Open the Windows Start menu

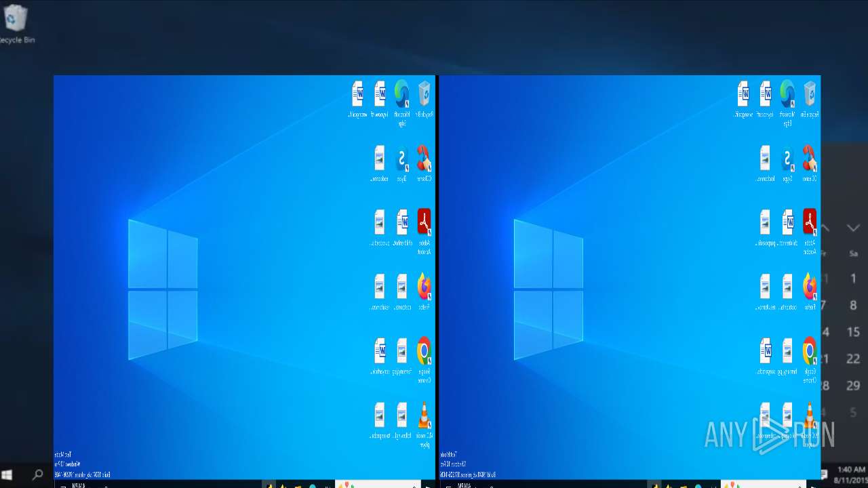[8, 475]
